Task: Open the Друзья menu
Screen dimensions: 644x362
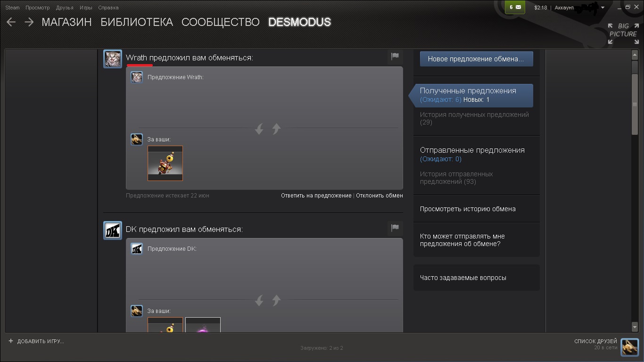Action: point(65,8)
